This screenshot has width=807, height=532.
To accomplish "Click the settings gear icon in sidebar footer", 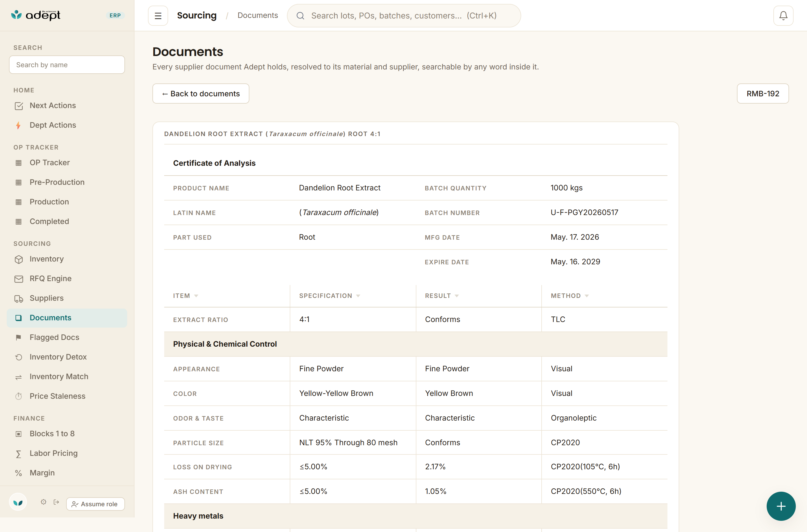I will tap(43, 502).
